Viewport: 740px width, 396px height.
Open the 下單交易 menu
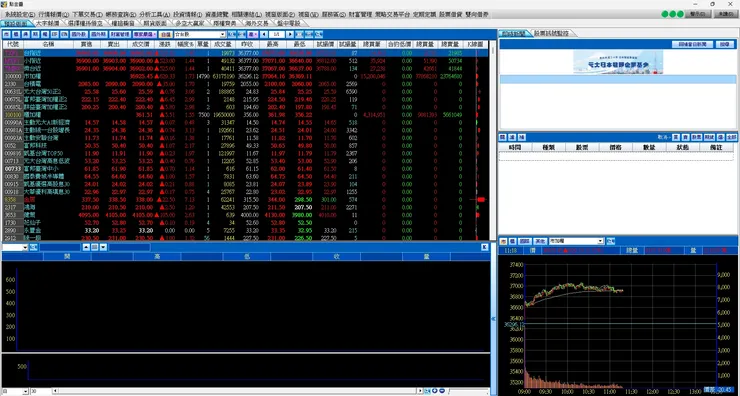click(x=87, y=15)
